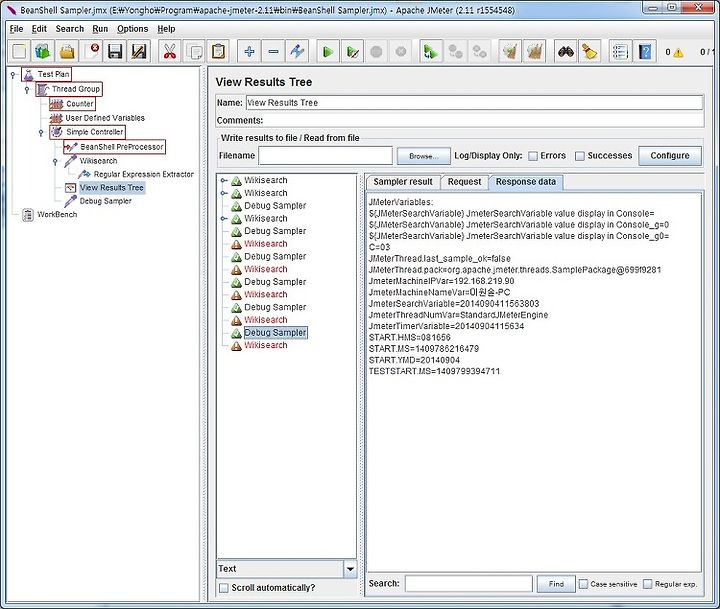Switch to the Request tab
Viewport: 720px width, 609px height.
tap(464, 182)
